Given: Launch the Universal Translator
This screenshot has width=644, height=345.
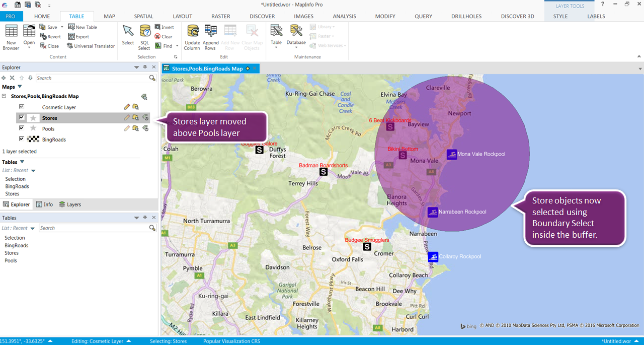Looking at the screenshot, I should (x=91, y=46).
